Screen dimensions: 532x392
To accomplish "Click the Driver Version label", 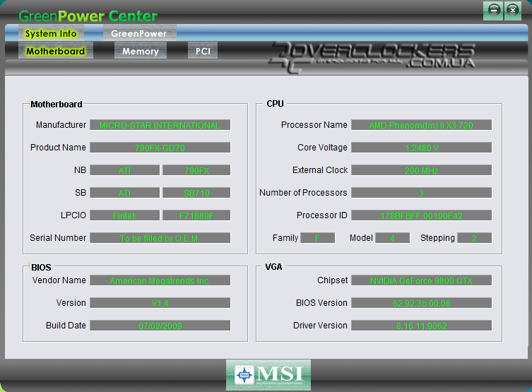I will 320,325.
